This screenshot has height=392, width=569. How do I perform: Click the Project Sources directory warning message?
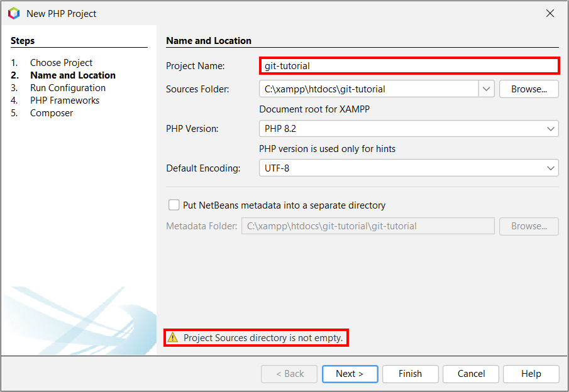click(x=263, y=338)
